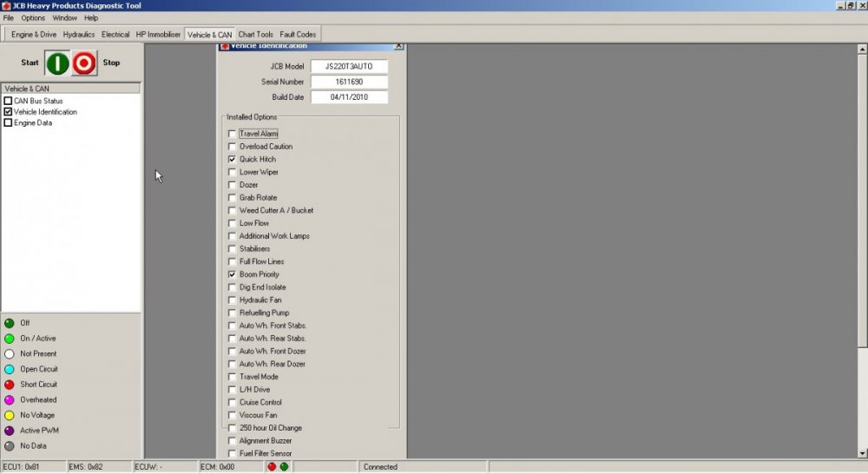868x474 pixels.
Task: Close the Vehicle Identification panel
Action: click(398, 46)
